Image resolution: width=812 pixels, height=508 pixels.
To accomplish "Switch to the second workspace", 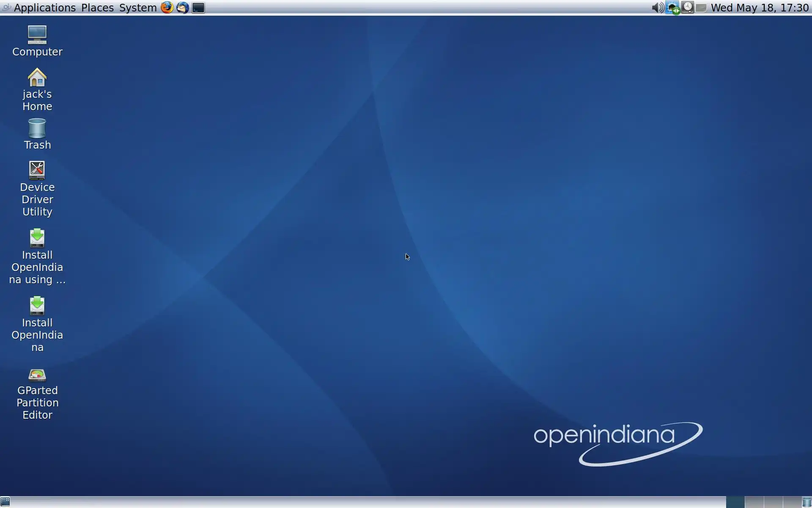I will point(754,502).
